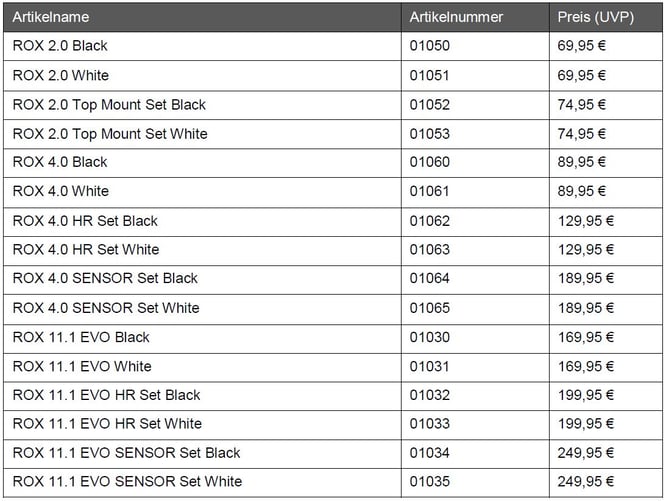Click article number 01064
The width and height of the screenshot is (666, 501).
430,279
